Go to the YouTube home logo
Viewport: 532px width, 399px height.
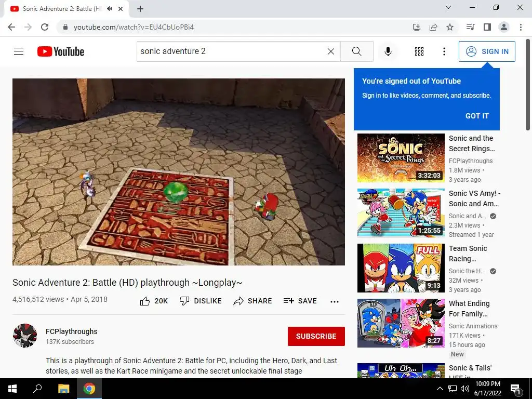click(61, 51)
